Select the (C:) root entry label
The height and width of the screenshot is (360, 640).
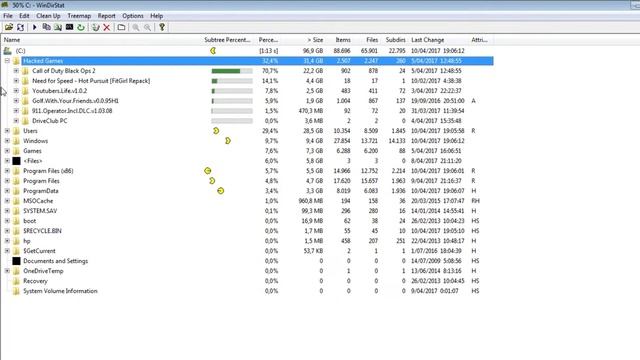20,51
